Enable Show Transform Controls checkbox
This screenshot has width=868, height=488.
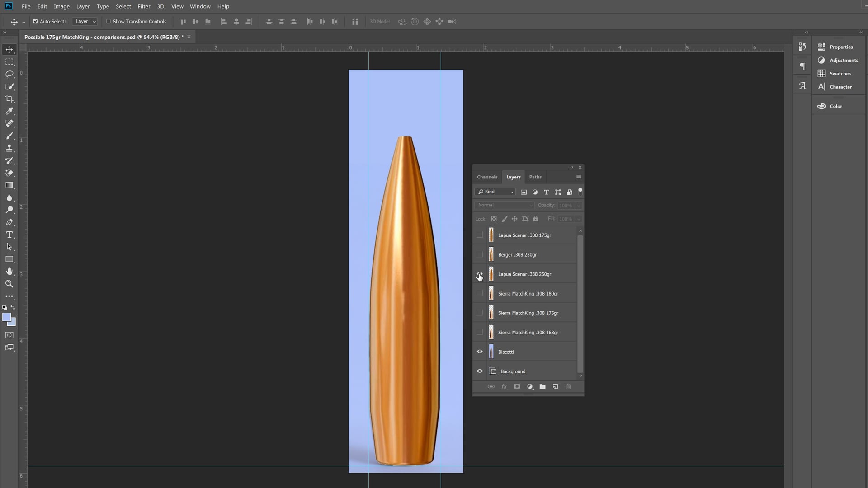pyautogui.click(x=108, y=21)
